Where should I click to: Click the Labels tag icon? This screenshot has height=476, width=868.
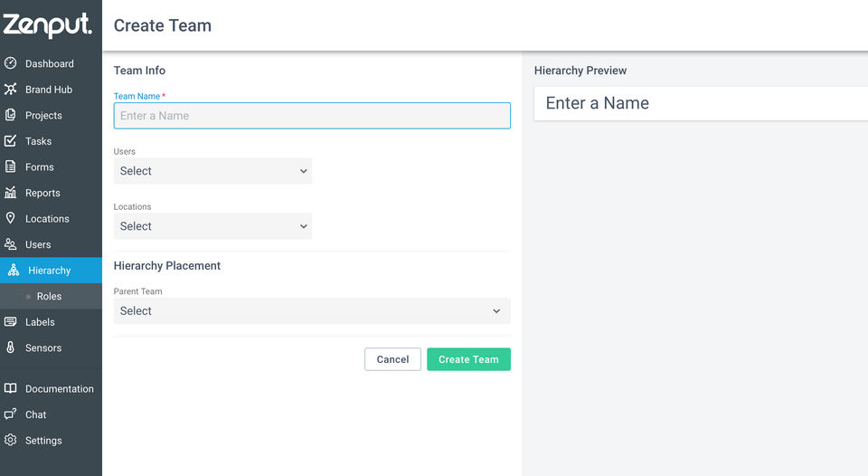tap(11, 322)
